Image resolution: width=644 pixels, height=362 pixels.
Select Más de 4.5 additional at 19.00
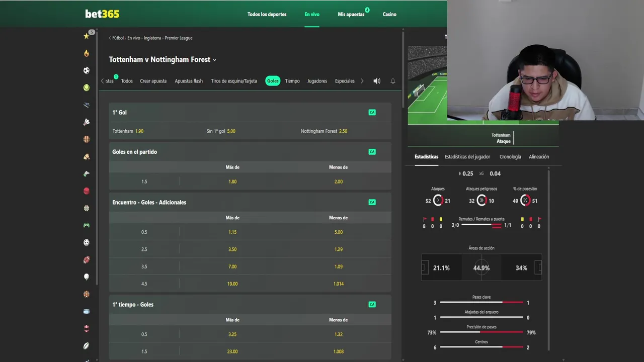pyautogui.click(x=232, y=284)
